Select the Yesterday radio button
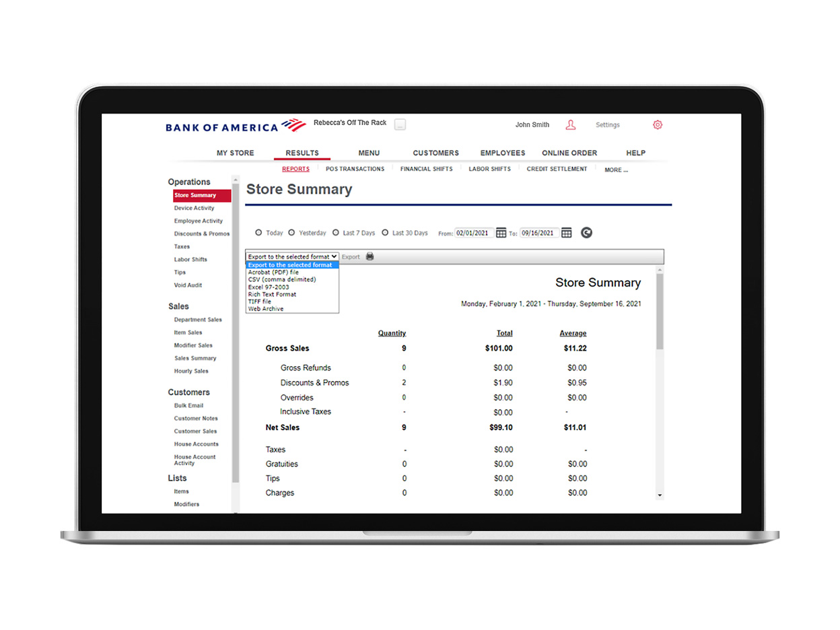The height and width of the screenshot is (630, 840). tap(291, 233)
